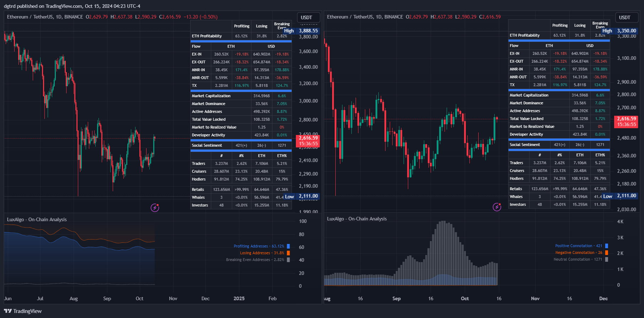Click the Whales row label in left table

tap(198, 197)
